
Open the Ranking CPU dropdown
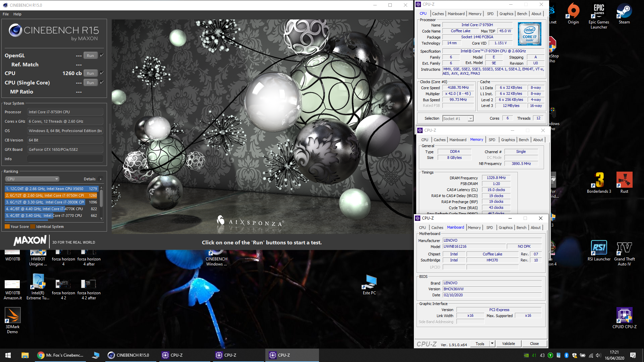tap(32, 179)
